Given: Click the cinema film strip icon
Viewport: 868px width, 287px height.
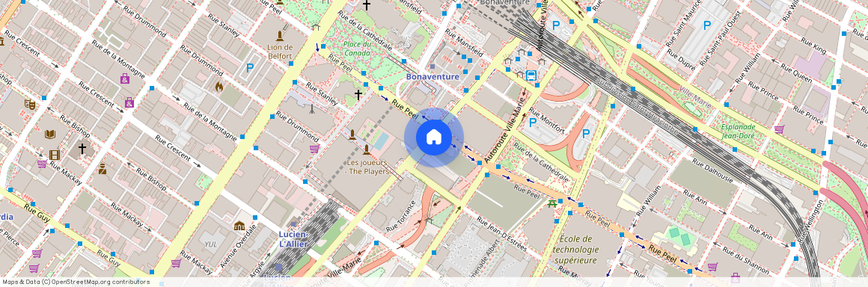Looking at the screenshot, I should click(54, 155).
